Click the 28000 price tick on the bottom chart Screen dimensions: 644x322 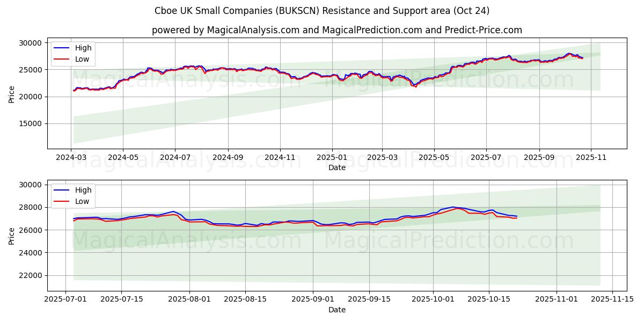coord(32,207)
